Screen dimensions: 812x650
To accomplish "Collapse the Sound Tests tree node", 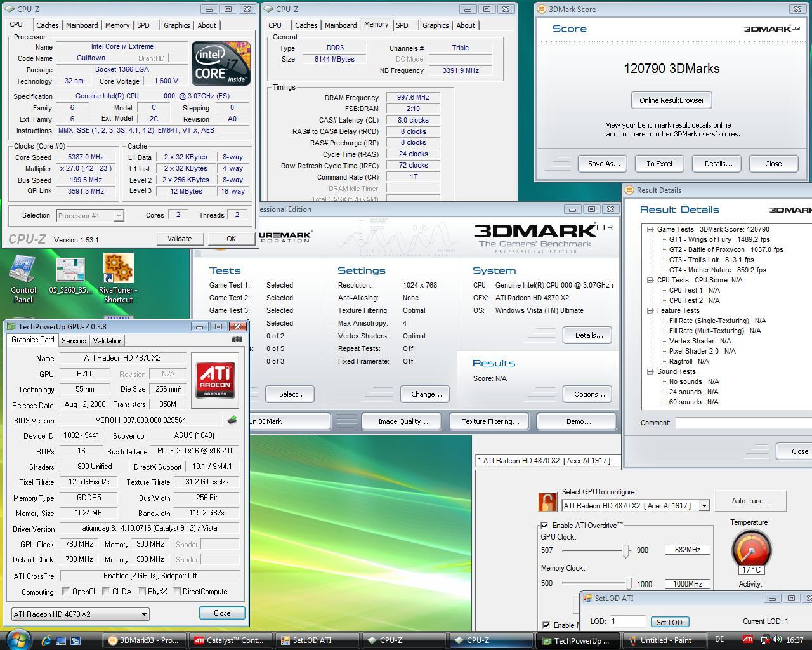I will tap(650, 371).
